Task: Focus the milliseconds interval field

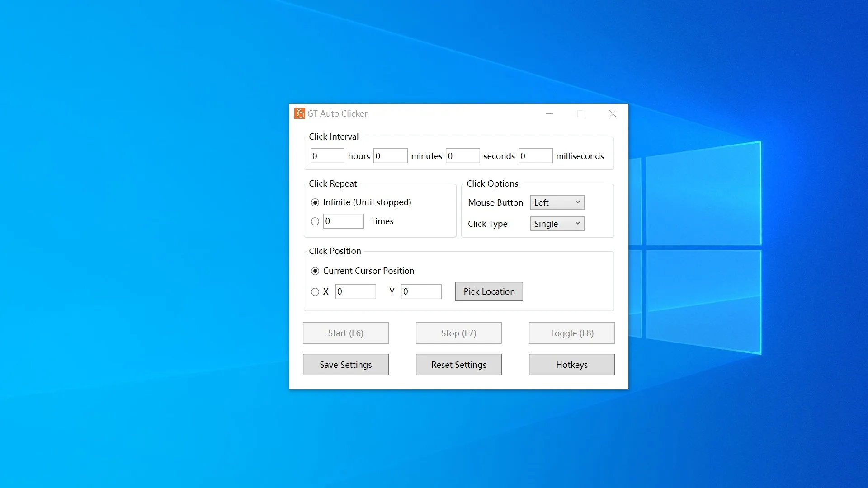Action: [x=535, y=156]
